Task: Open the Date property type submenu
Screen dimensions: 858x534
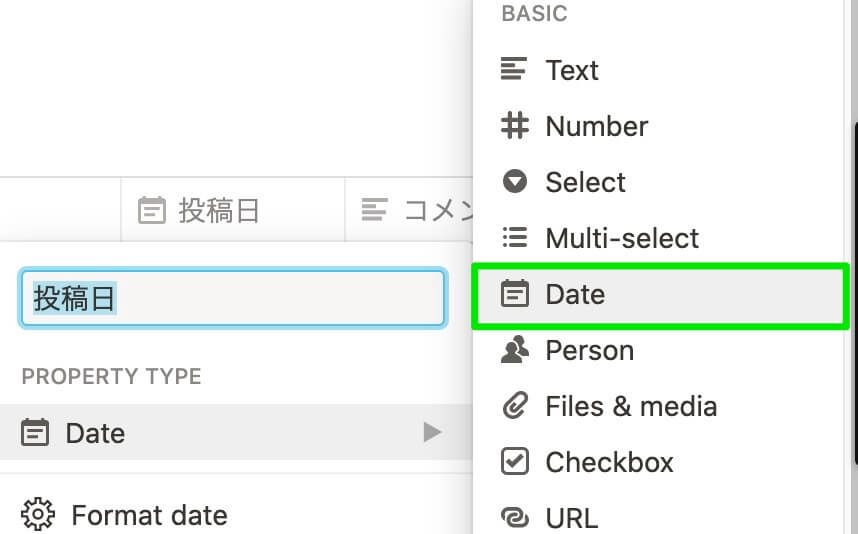Action: point(236,432)
